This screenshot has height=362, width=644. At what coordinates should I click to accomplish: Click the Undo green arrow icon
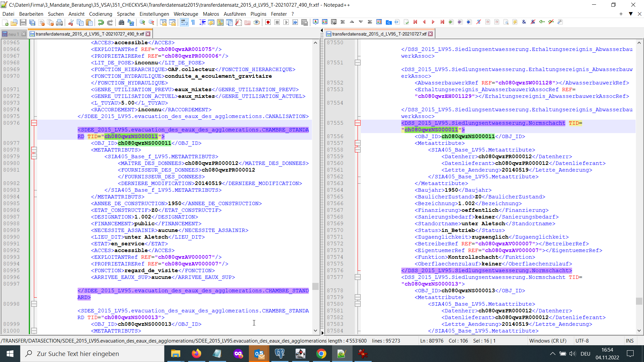(x=101, y=22)
